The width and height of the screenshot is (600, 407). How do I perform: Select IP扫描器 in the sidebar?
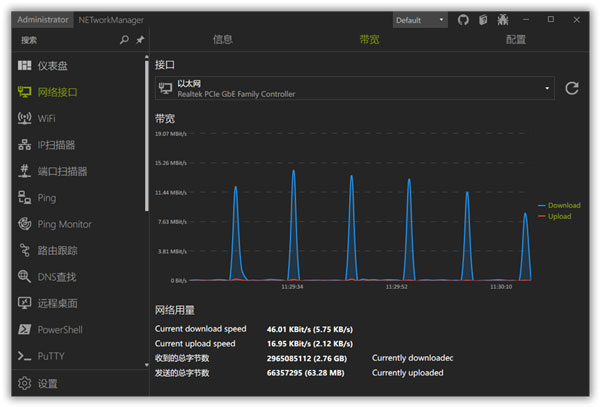click(x=56, y=145)
